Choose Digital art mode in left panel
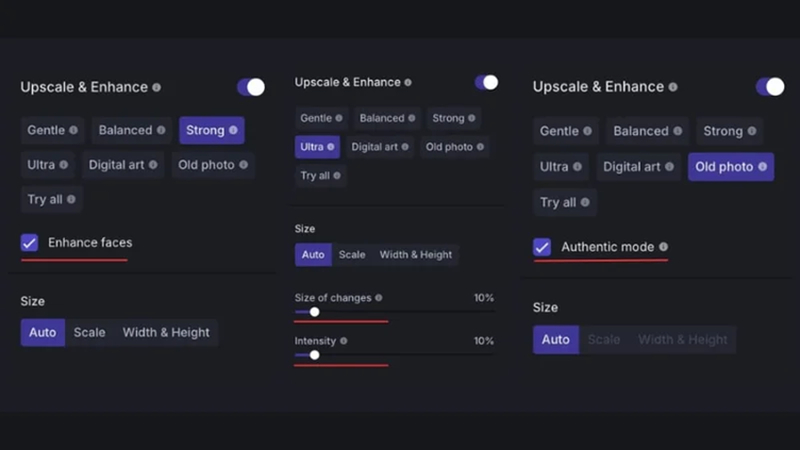 click(123, 165)
